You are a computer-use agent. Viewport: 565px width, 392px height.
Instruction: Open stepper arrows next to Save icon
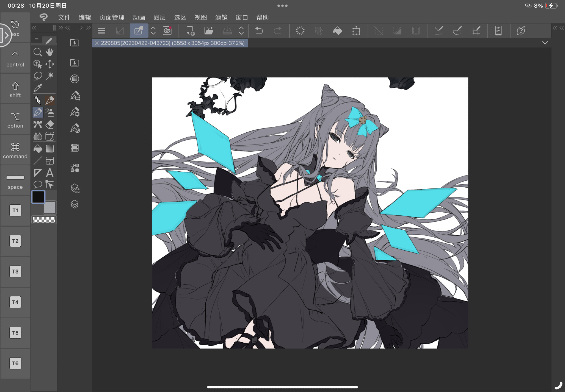click(241, 30)
